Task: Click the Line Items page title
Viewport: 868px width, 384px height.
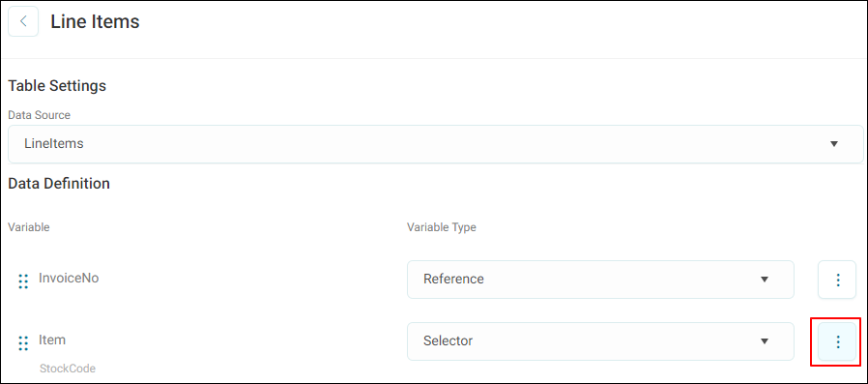Action: coord(96,21)
